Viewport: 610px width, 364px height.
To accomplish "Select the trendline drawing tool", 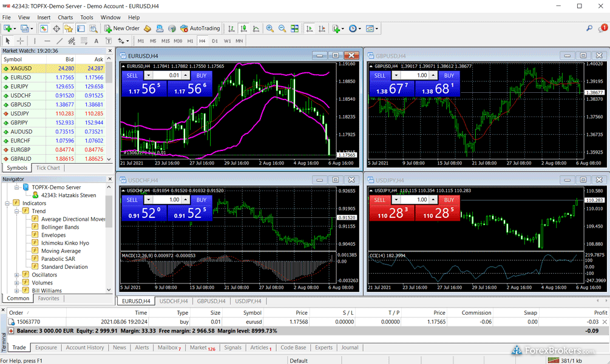I will point(59,41).
